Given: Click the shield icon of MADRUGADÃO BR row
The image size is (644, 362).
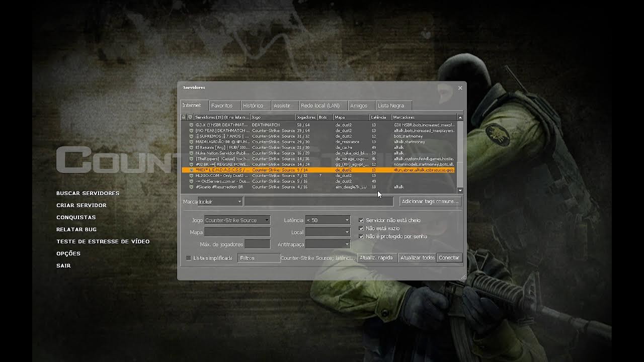Looking at the screenshot, I should pyautogui.click(x=191, y=142).
